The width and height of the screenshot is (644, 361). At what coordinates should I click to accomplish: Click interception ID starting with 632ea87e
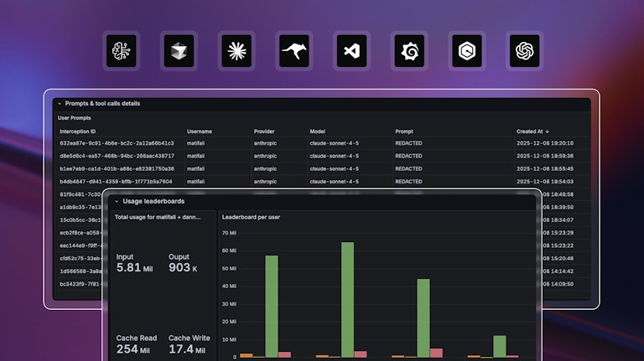pos(117,143)
